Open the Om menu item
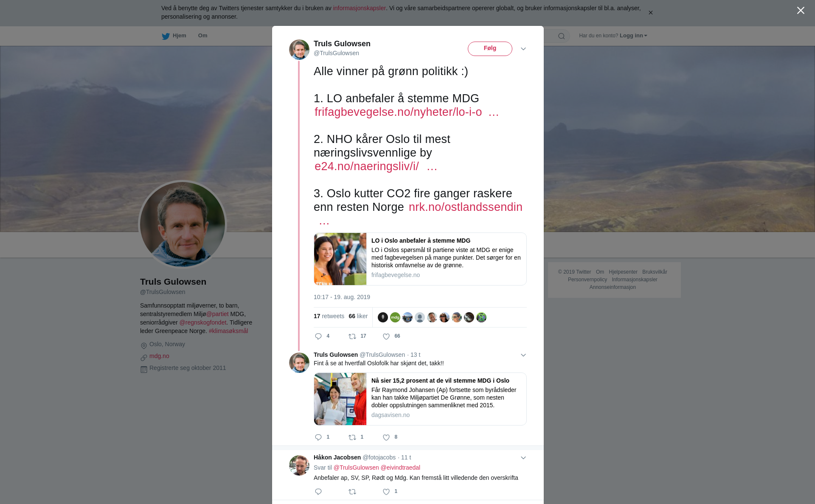The image size is (815, 504). (202, 36)
